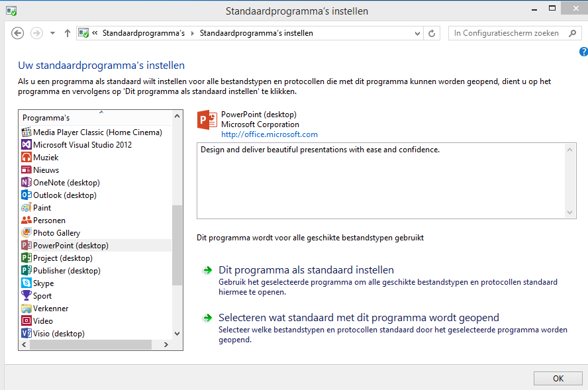588x390 pixels.
Task: Select the 'Project (desktop)' list entry text
Action: coord(63,258)
